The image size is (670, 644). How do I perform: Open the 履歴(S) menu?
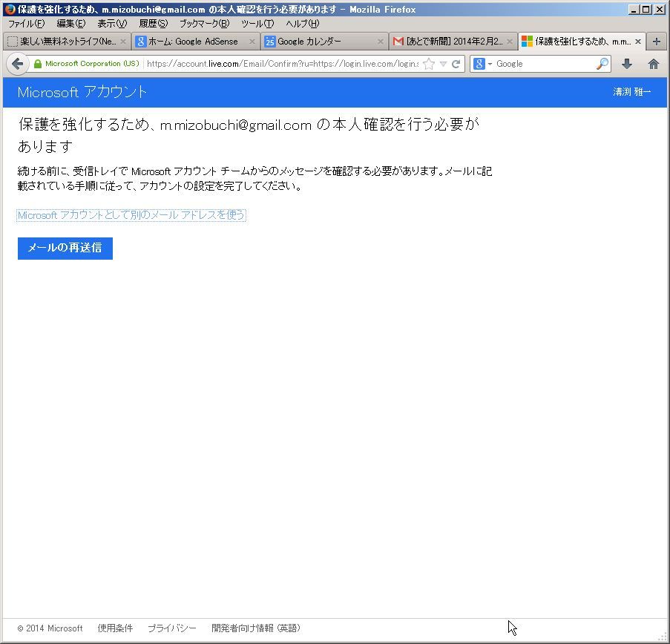coord(154,24)
